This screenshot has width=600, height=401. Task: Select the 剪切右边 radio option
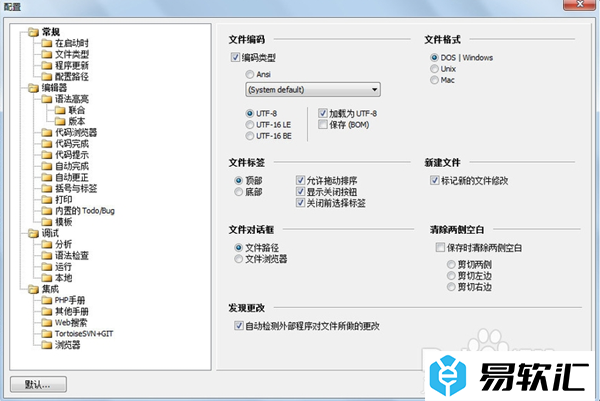point(451,287)
